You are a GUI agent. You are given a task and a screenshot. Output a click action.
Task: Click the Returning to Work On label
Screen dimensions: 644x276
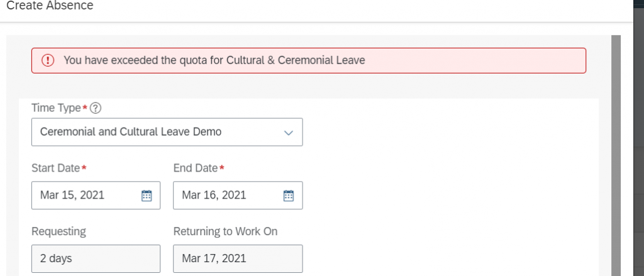coord(226,231)
